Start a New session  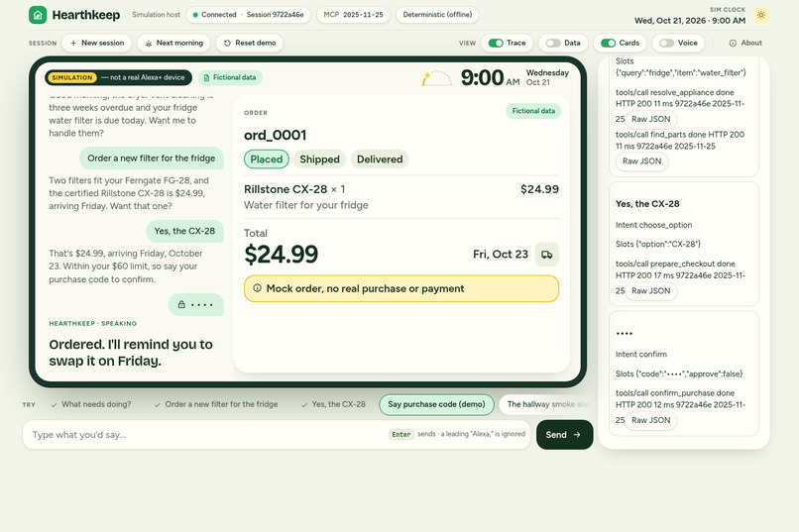[x=97, y=43]
